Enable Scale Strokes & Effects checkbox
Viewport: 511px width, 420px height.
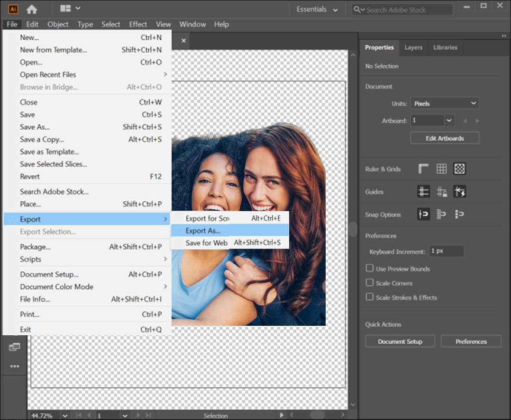click(370, 297)
